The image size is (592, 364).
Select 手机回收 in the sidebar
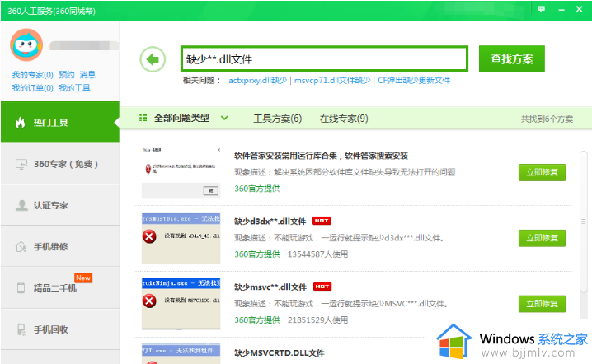click(x=60, y=329)
